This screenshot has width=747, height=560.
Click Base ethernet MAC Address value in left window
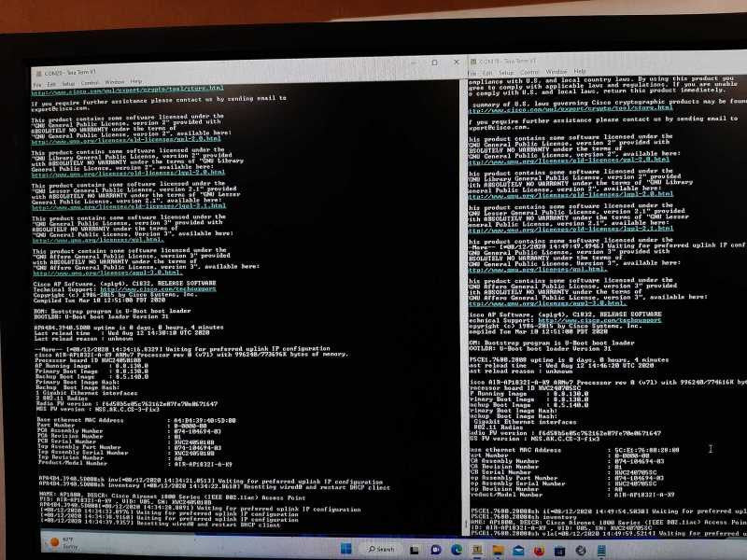[x=204, y=421]
